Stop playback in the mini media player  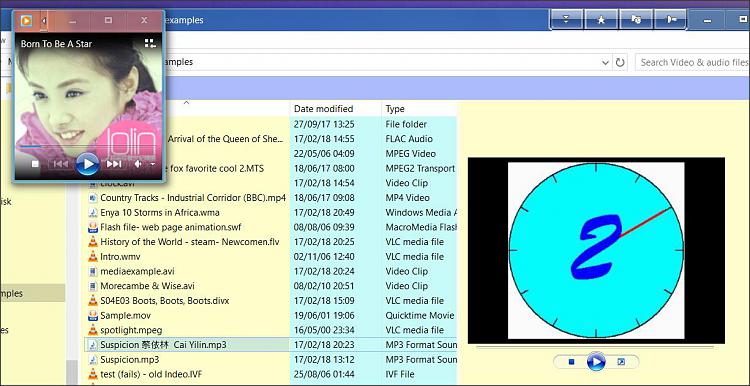tap(35, 164)
